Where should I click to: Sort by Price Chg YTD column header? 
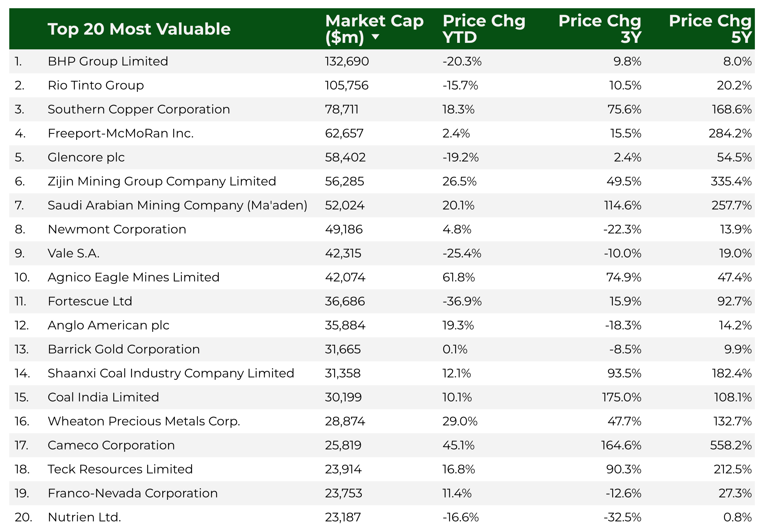pos(484,29)
